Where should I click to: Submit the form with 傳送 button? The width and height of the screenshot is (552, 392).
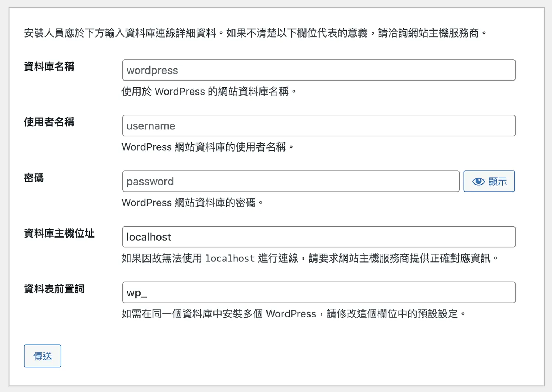[x=43, y=356]
